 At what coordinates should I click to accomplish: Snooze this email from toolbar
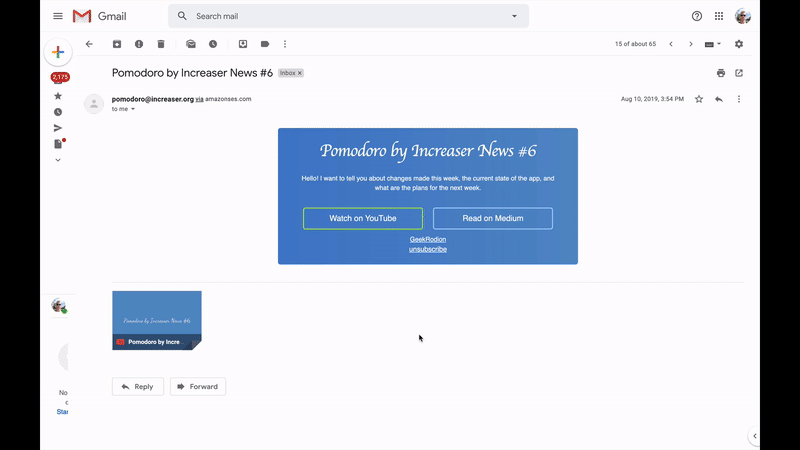pos(213,44)
